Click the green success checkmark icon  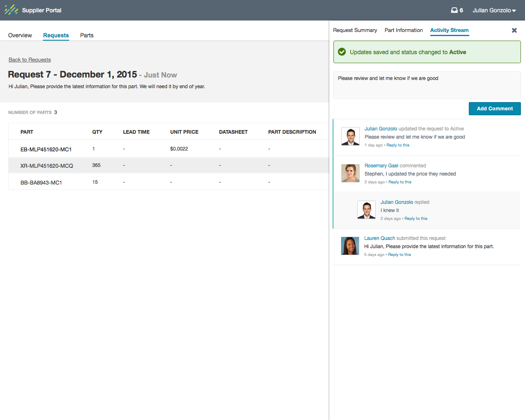[342, 52]
